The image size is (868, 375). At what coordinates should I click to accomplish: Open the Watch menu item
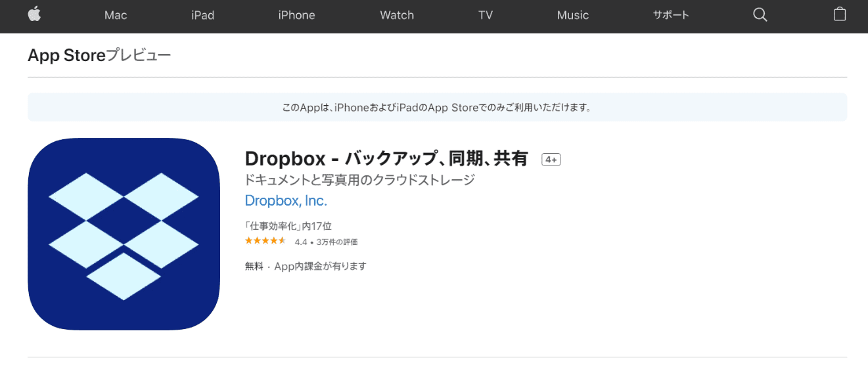(397, 15)
